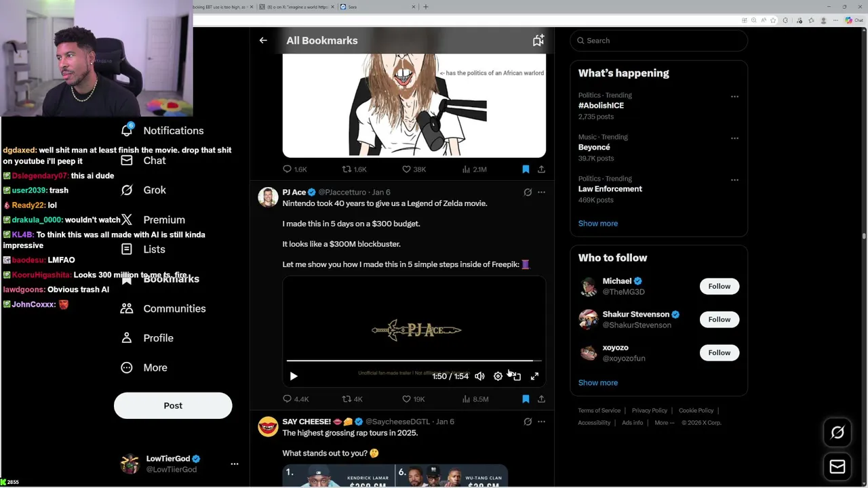
Task: Expand the footer More menu
Action: pyautogui.click(x=665, y=423)
